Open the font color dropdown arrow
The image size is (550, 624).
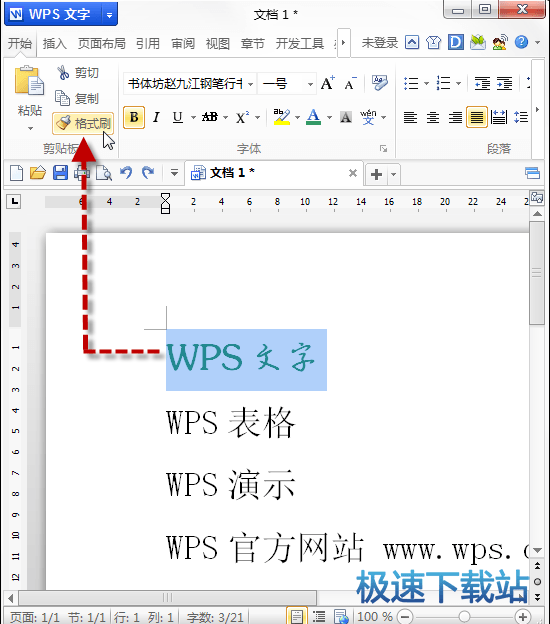329,117
